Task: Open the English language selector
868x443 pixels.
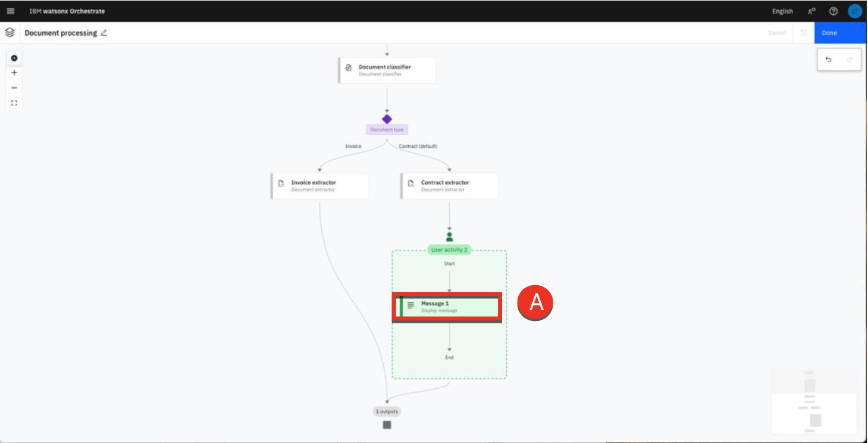Action: (x=782, y=11)
